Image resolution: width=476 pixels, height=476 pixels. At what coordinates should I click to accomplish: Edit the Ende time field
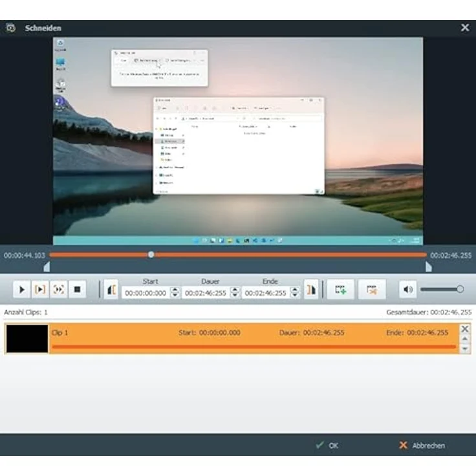click(x=266, y=293)
